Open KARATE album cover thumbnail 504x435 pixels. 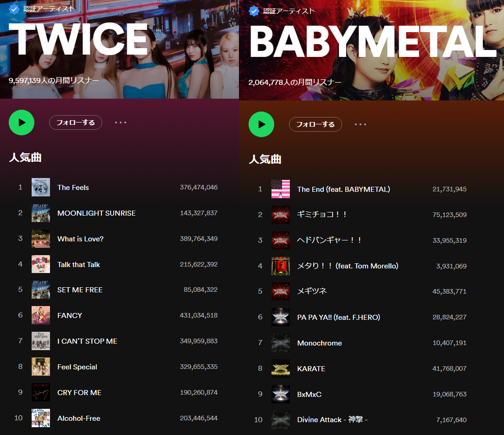pos(281,369)
